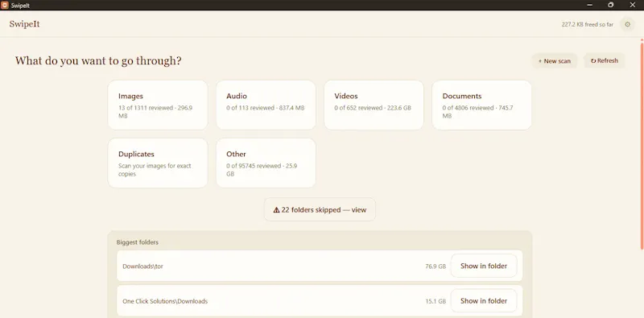The height and width of the screenshot is (318, 644).
Task: Click the SwipeIt logo text in header
Action: click(25, 24)
